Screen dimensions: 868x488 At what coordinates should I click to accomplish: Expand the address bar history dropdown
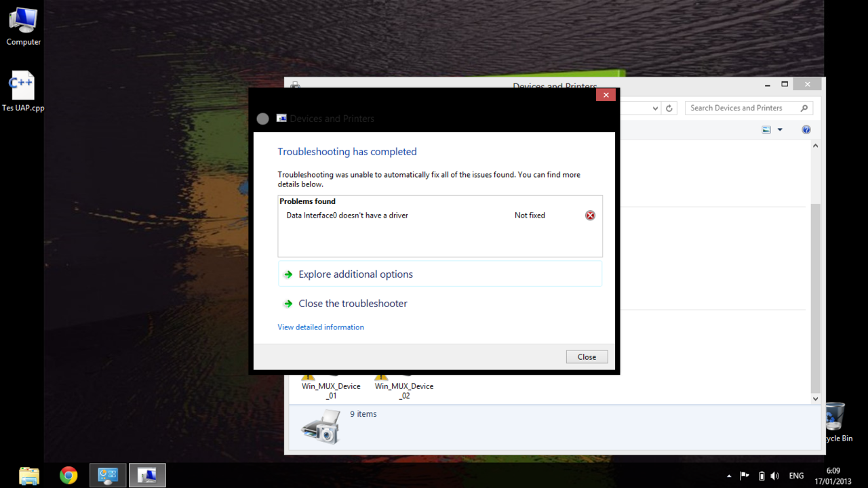click(655, 108)
